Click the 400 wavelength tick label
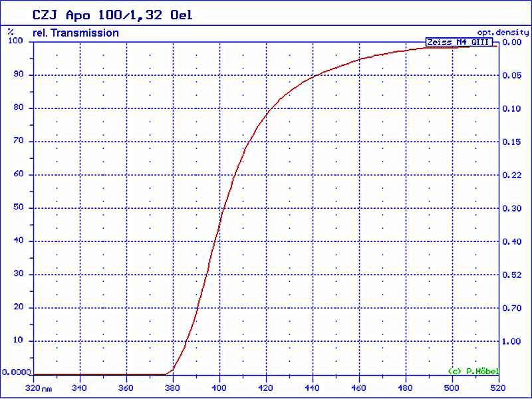This screenshot has width=532, height=399. [219, 388]
